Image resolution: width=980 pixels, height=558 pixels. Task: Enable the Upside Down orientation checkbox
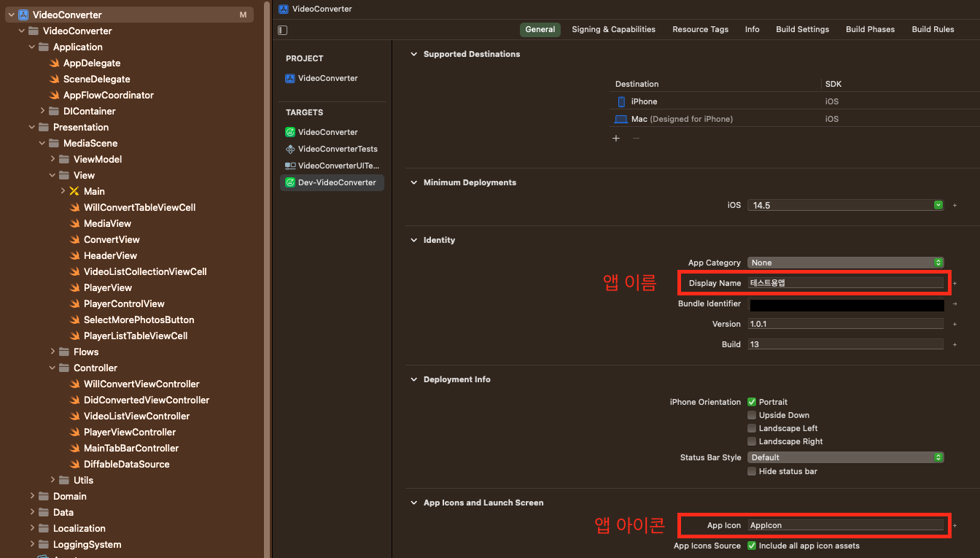point(752,415)
